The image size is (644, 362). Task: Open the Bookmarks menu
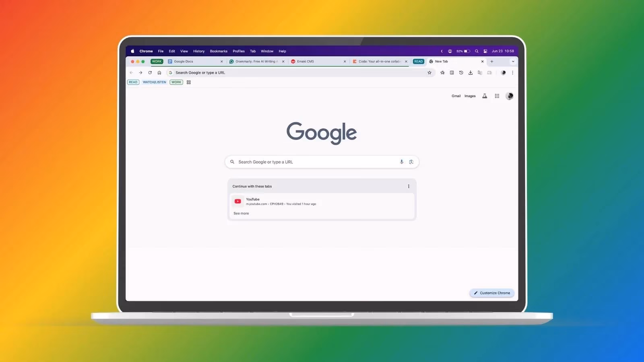pyautogui.click(x=219, y=51)
